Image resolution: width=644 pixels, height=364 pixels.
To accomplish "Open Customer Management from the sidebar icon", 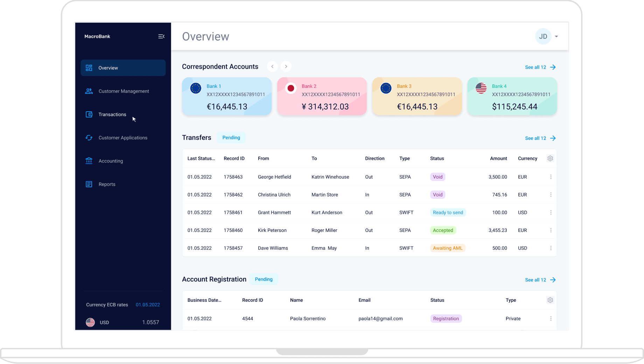I will 89,91.
